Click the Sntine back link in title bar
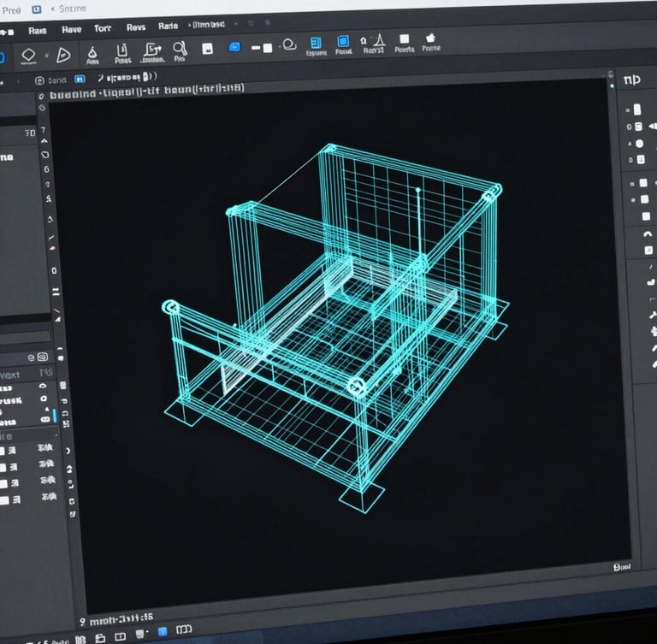This screenshot has width=657, height=644. click(68, 9)
